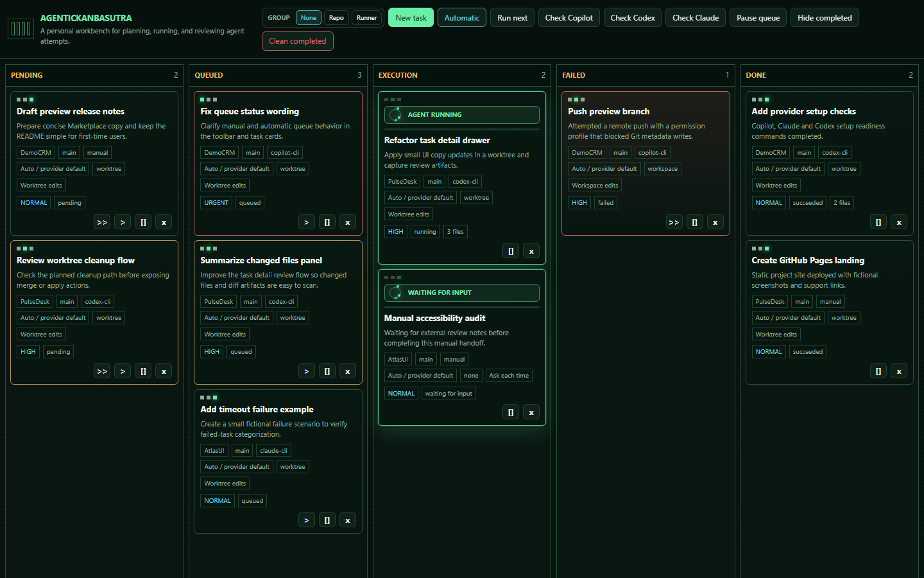
Task: Click the 2 files tag on setup checks card
Action: click(842, 203)
